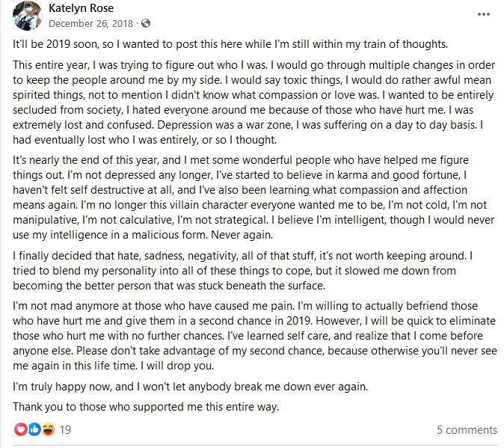Click the paragraph starting "It's nearly the end"
This screenshot has width=504, height=448.
click(x=253, y=197)
